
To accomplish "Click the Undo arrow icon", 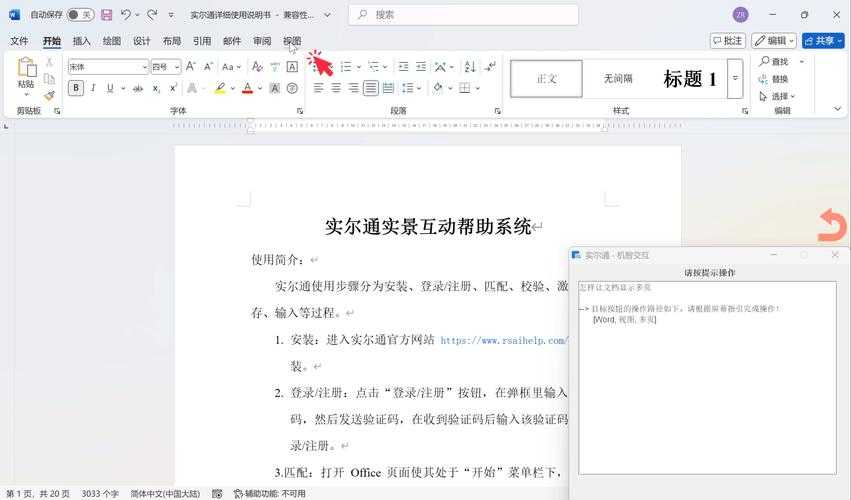I will [x=125, y=15].
